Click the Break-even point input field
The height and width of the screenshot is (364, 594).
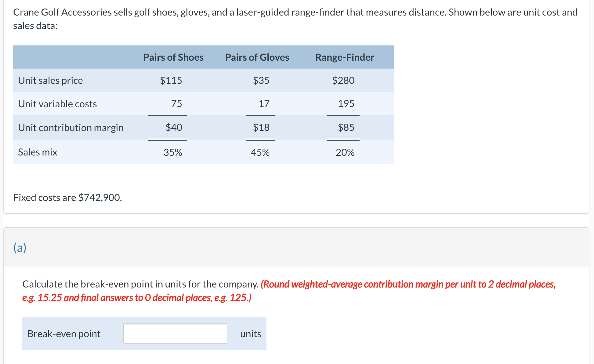[175, 334]
